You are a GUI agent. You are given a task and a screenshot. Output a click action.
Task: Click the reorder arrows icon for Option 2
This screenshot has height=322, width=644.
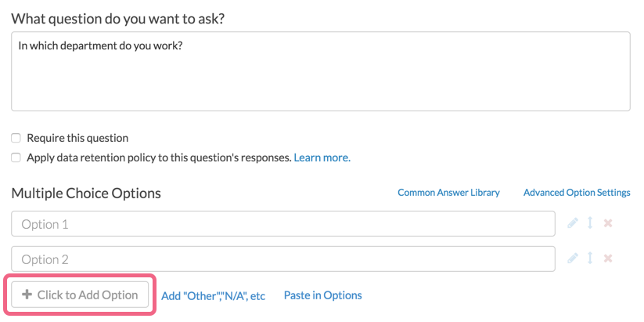tap(590, 259)
